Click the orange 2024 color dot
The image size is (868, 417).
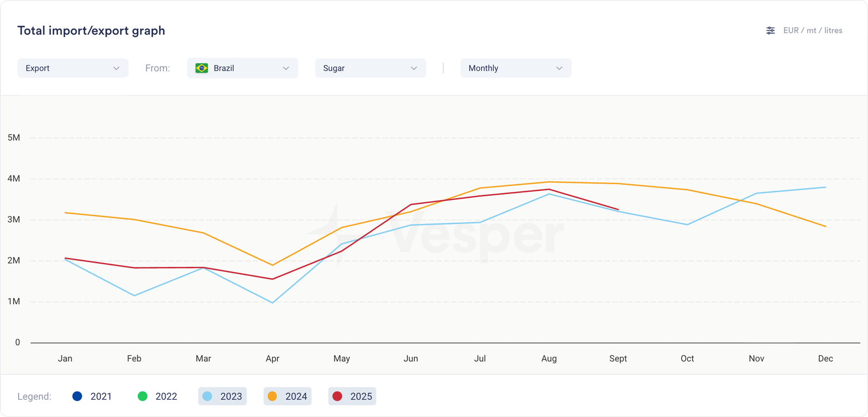pos(272,396)
